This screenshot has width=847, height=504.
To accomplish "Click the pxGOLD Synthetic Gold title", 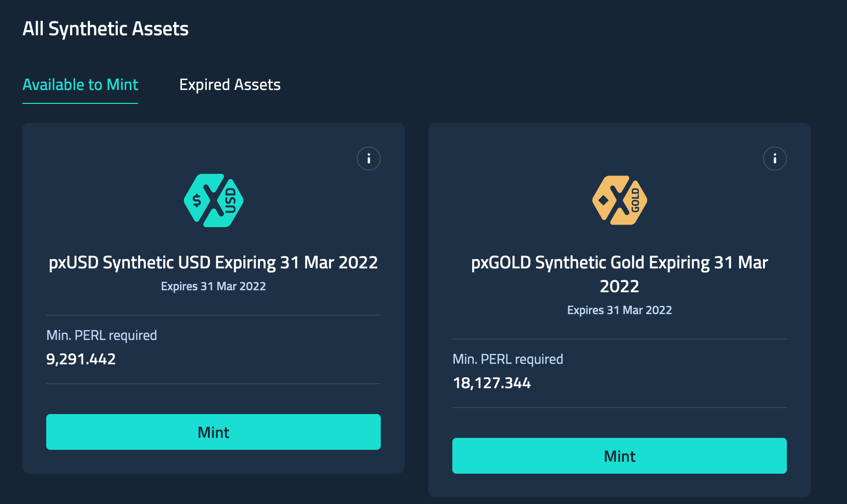I will (619, 274).
